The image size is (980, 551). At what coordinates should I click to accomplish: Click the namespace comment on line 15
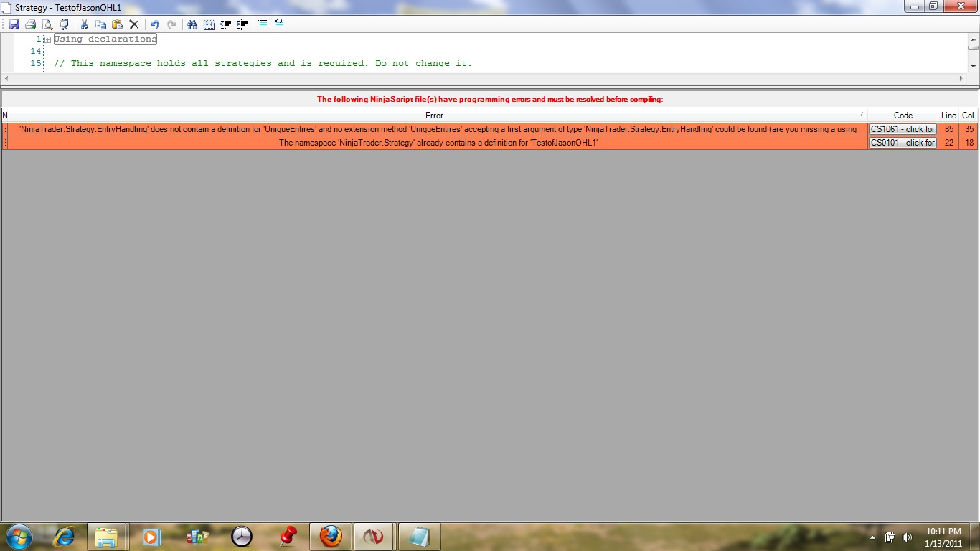point(263,63)
